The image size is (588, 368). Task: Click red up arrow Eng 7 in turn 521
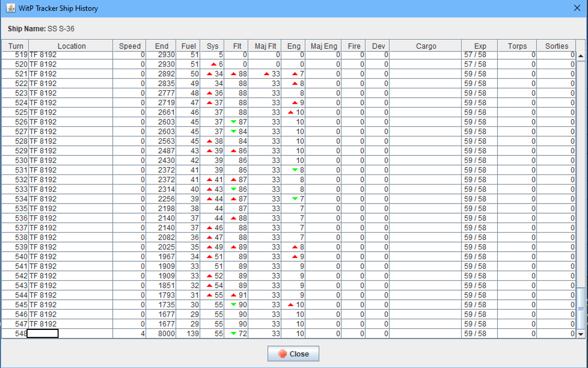pyautogui.click(x=295, y=74)
